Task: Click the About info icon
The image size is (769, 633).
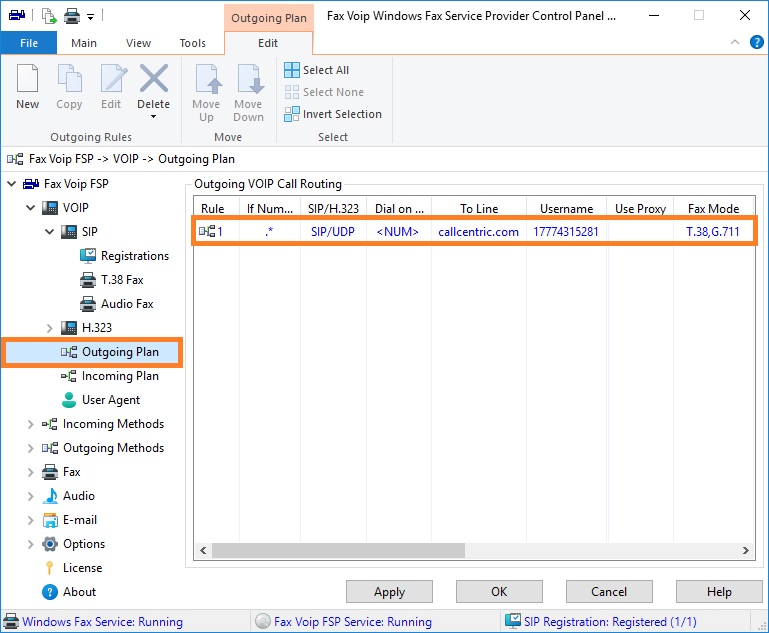Action: (x=50, y=592)
